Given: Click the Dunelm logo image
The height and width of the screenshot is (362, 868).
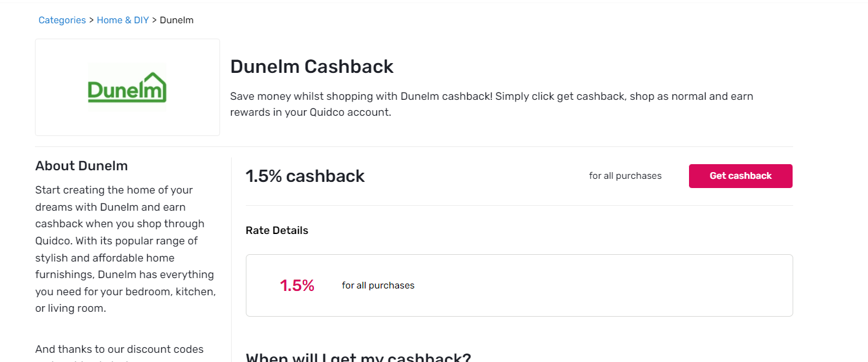Looking at the screenshot, I should point(128,88).
